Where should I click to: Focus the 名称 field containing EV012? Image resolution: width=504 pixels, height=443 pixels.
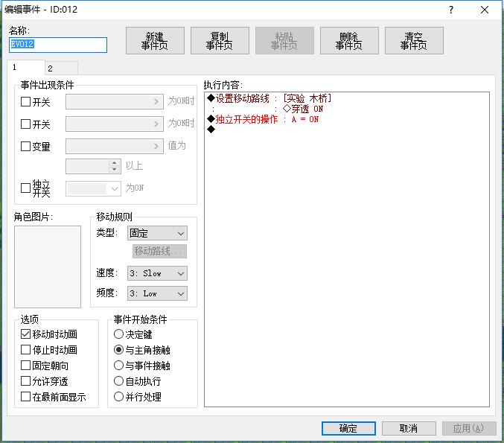(58, 45)
